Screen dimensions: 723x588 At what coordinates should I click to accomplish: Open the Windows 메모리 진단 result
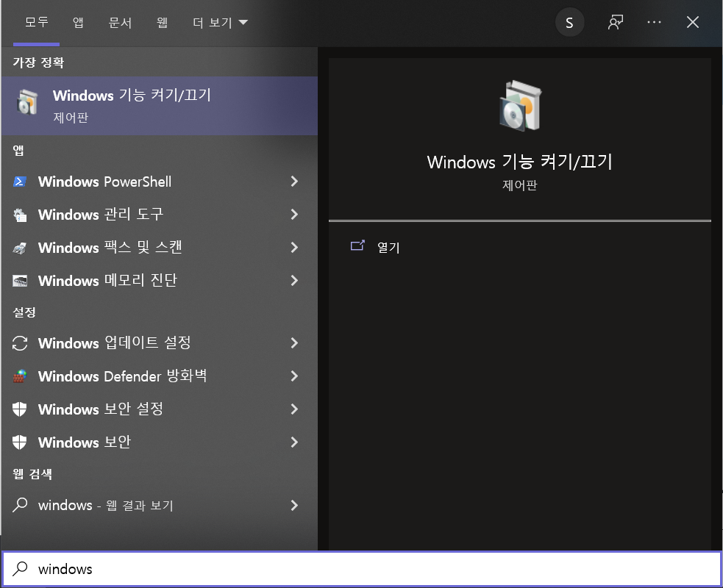[160, 281]
